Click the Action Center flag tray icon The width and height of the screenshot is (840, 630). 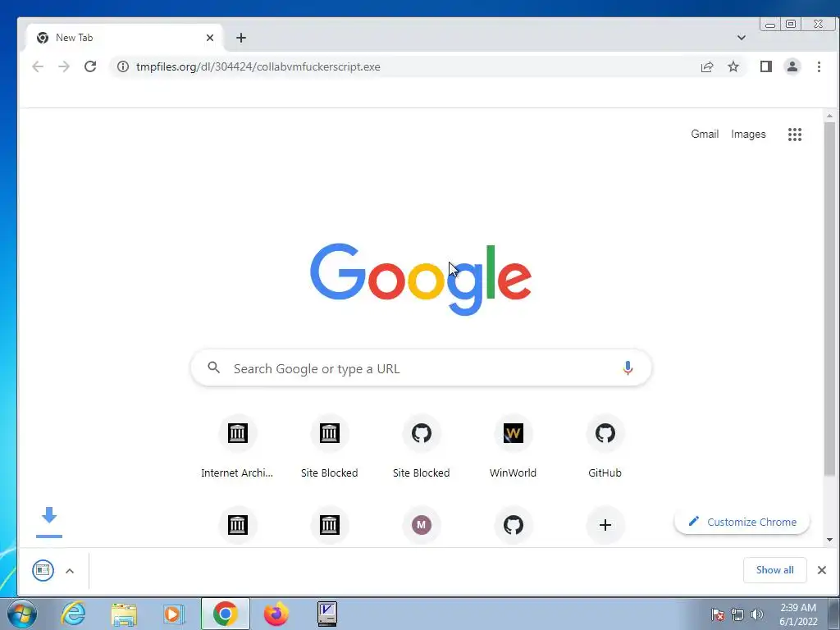718,614
